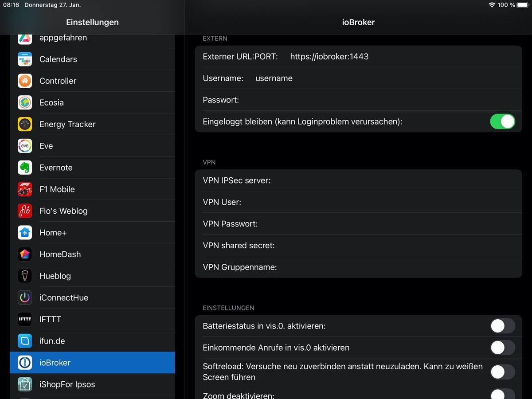532x399 pixels.
Task: Open iConnectHue settings entry
Action: (x=92, y=297)
